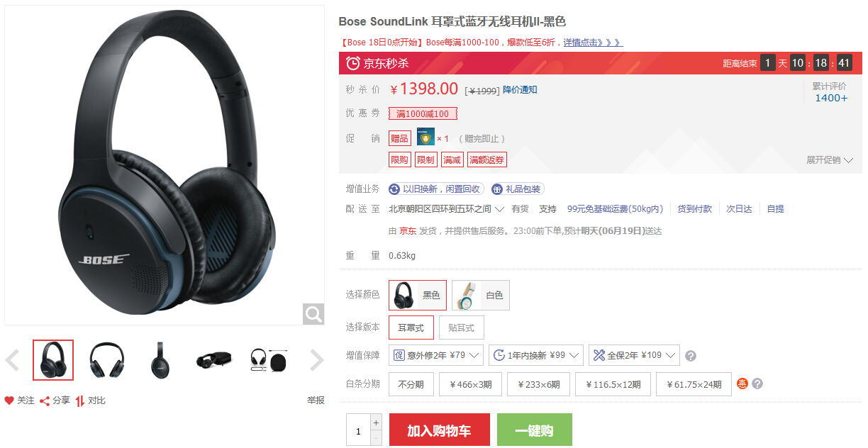Show next thumbnails with right arrow
868x448 pixels.
(317, 360)
